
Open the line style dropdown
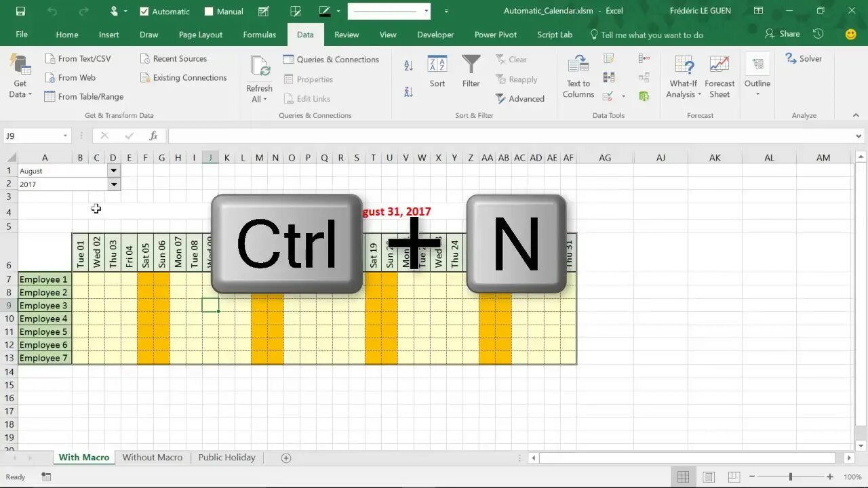coord(427,11)
